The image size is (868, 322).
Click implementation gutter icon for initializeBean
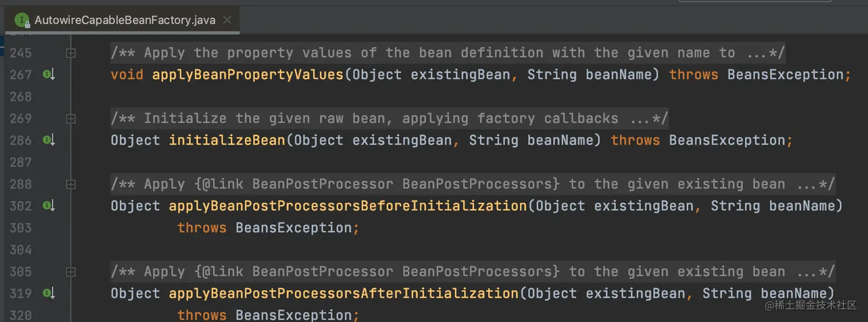pos(49,140)
